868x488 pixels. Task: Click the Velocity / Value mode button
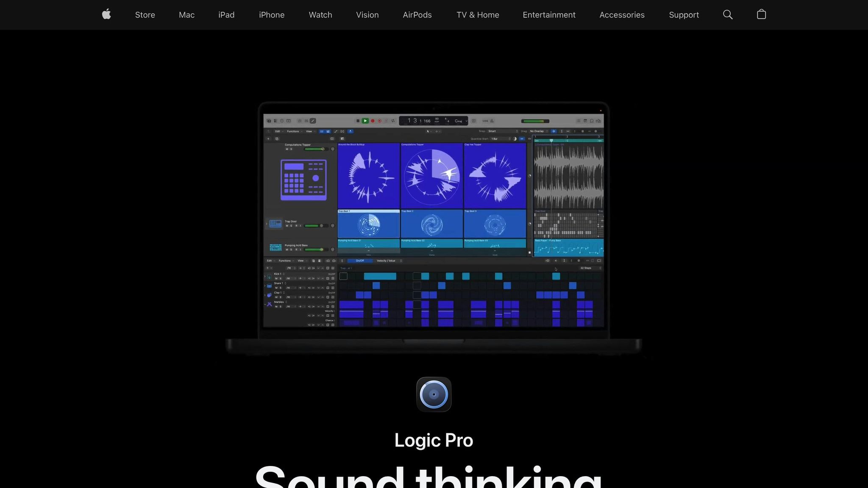click(386, 261)
